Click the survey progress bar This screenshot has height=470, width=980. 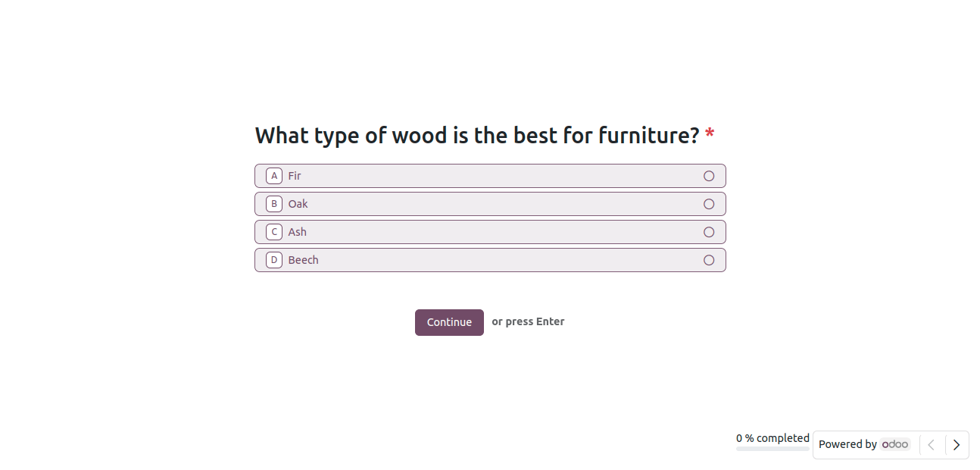pos(772,449)
